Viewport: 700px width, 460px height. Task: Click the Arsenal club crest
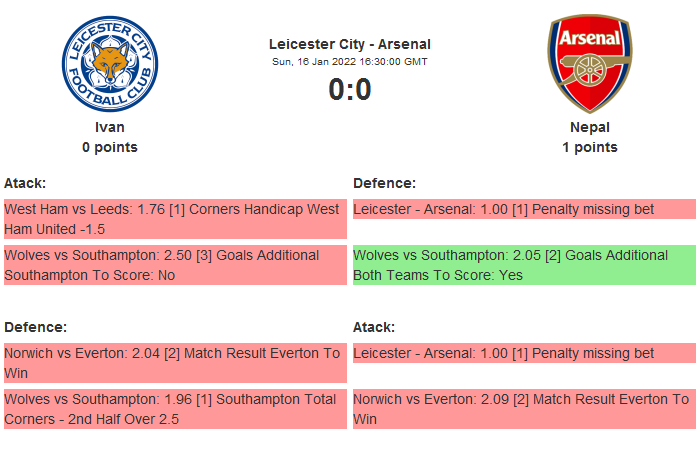coord(589,63)
